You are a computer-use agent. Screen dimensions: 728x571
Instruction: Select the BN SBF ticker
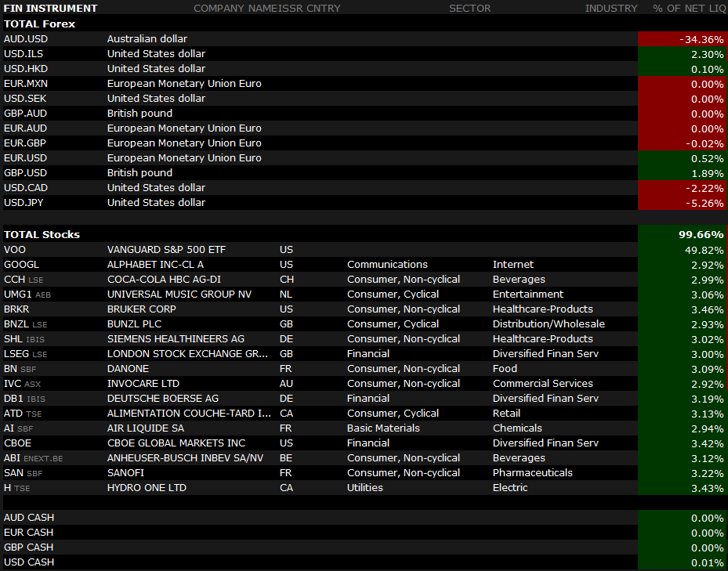point(20,369)
